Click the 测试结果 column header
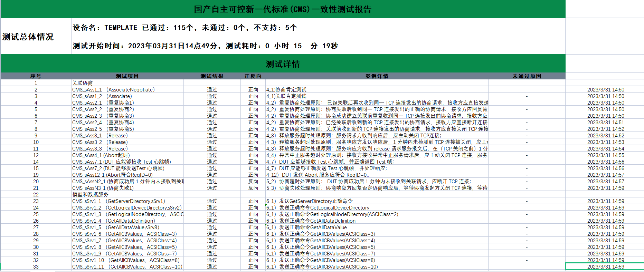The width and height of the screenshot is (644, 272). [212, 76]
